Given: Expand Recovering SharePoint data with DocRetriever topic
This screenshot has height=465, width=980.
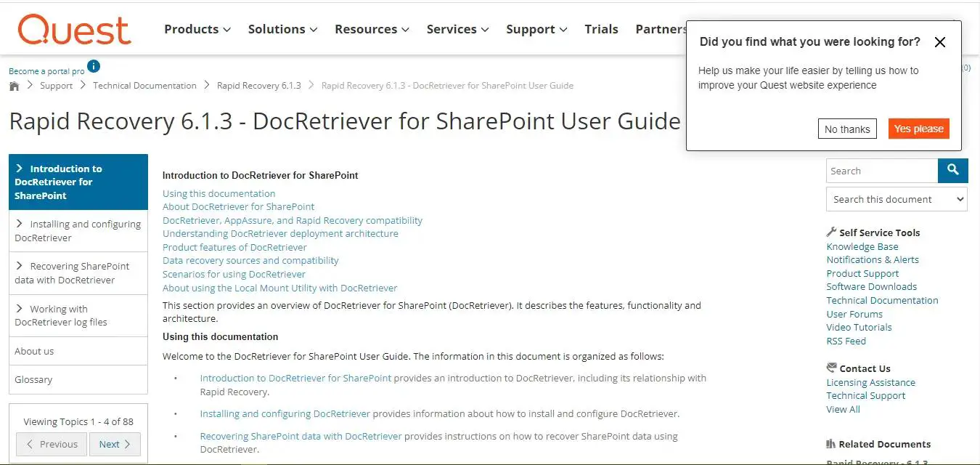Looking at the screenshot, I should click(78, 273).
